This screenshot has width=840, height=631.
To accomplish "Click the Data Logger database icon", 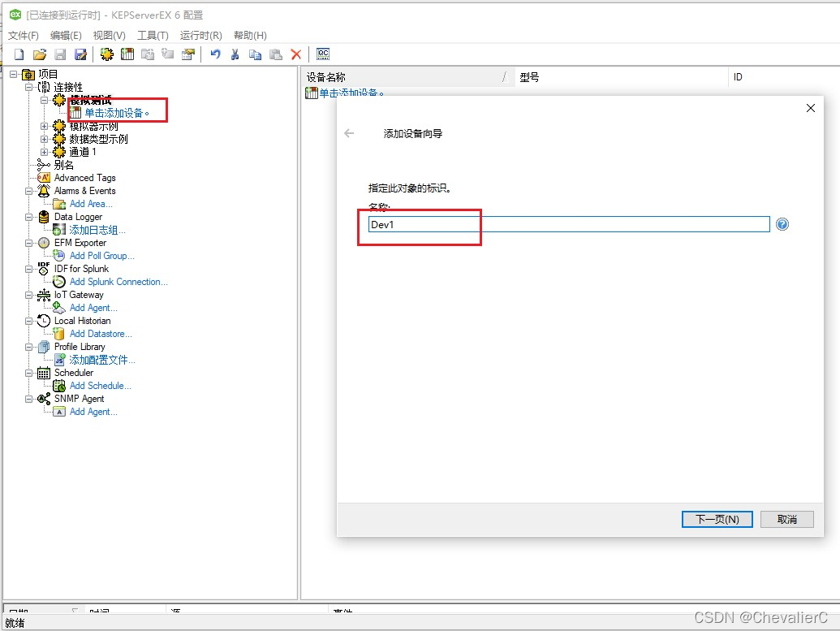I will tap(44, 217).
